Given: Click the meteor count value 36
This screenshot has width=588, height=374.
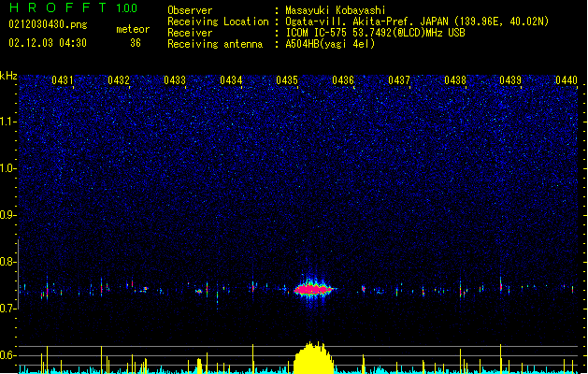Looking at the screenshot, I should point(136,43).
